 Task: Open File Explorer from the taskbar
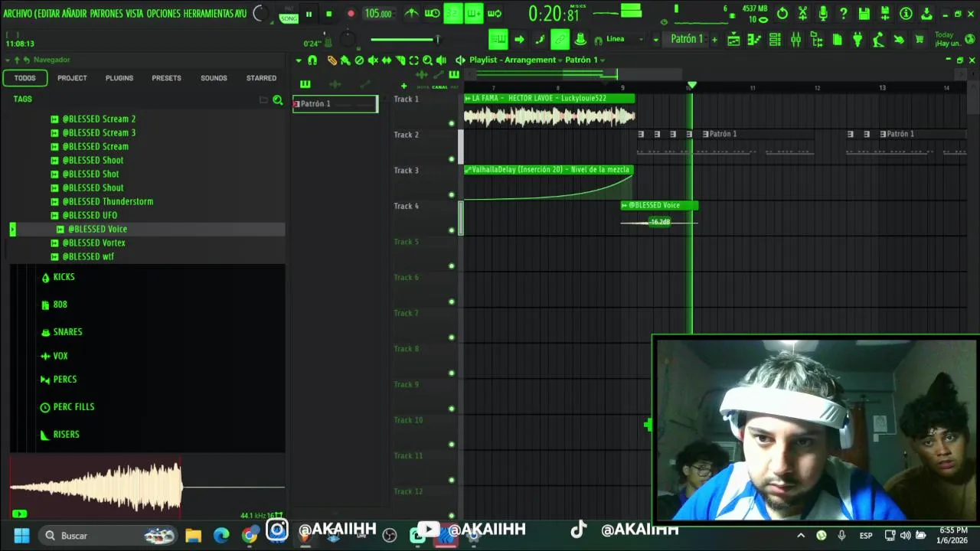[x=193, y=535]
